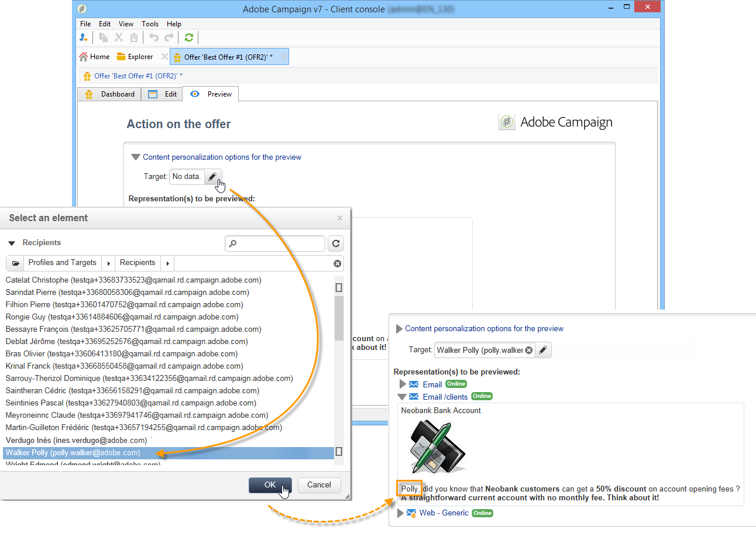
Task: Click the envelope icon next to Email /clients
Action: tap(414, 397)
